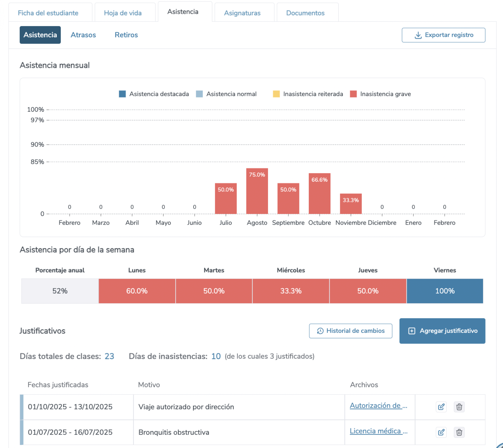
Task: Click the 23 total class days value
Action: [x=109, y=356]
